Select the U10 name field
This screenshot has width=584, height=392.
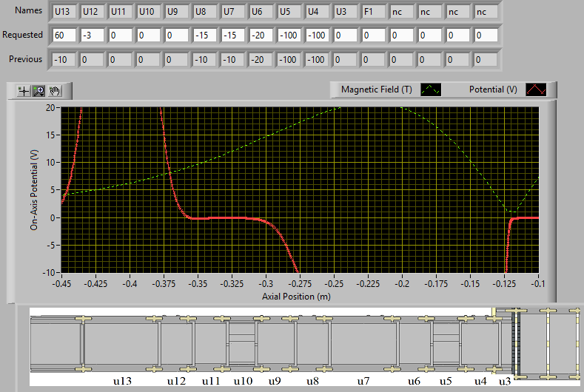tap(149, 12)
